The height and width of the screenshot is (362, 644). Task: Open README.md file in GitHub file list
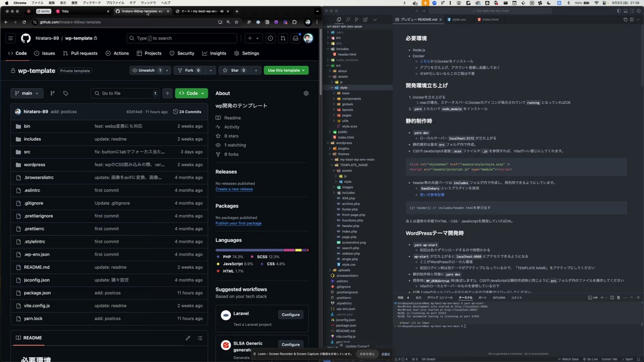point(37,267)
